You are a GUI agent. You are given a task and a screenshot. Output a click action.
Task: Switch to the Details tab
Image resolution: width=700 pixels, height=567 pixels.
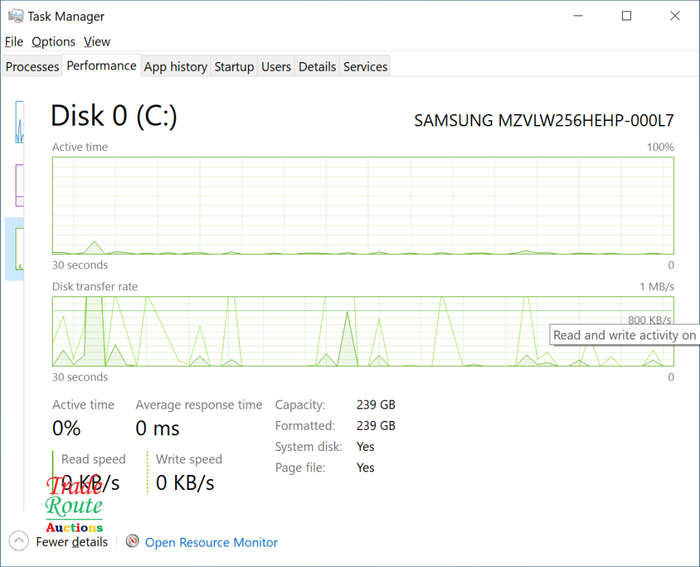(x=317, y=67)
